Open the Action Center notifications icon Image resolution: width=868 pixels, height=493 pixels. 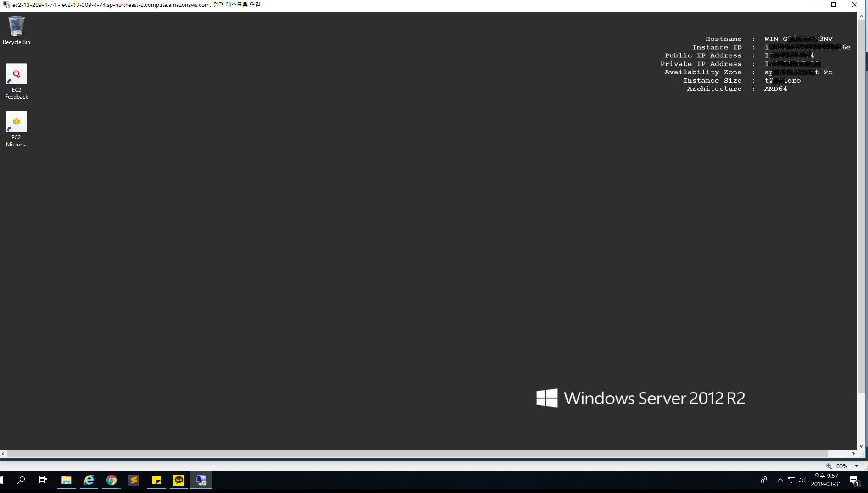pyautogui.click(x=854, y=480)
